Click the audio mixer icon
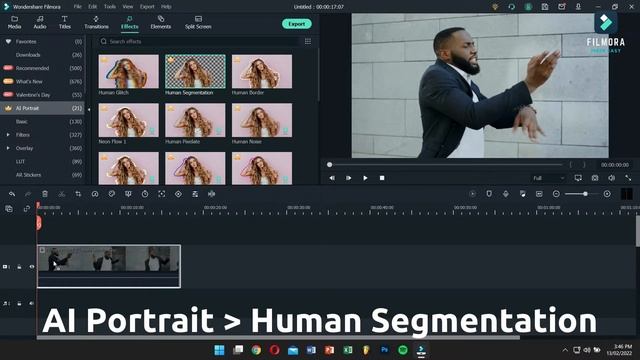 (x=522, y=194)
